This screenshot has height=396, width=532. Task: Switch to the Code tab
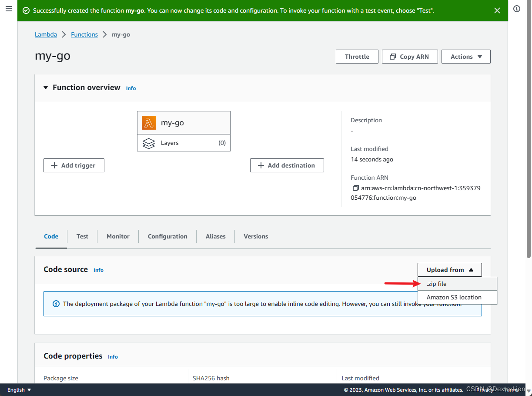pyautogui.click(x=51, y=236)
